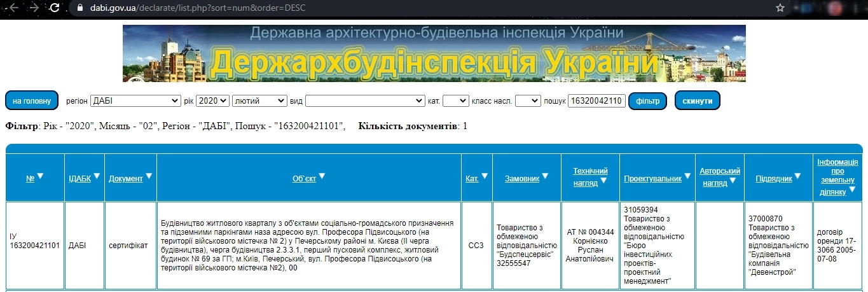Click the Кількість документів count text
The height and width of the screenshot is (292, 868).
click(413, 126)
